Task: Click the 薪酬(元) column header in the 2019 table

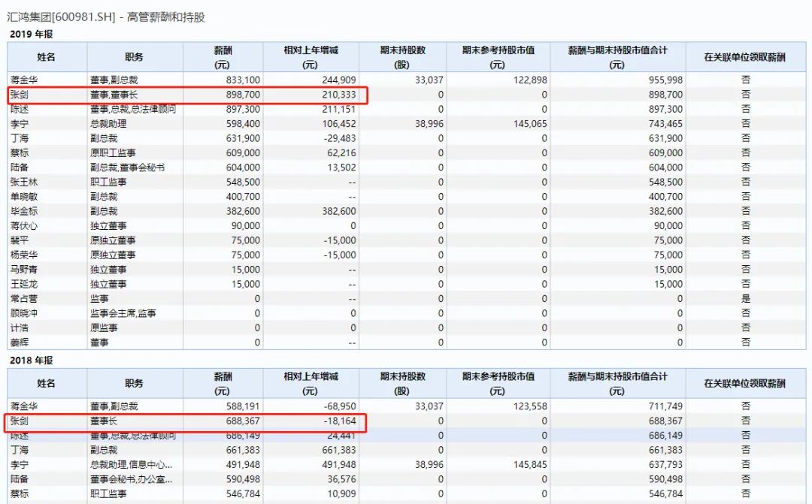Action: click(x=223, y=57)
